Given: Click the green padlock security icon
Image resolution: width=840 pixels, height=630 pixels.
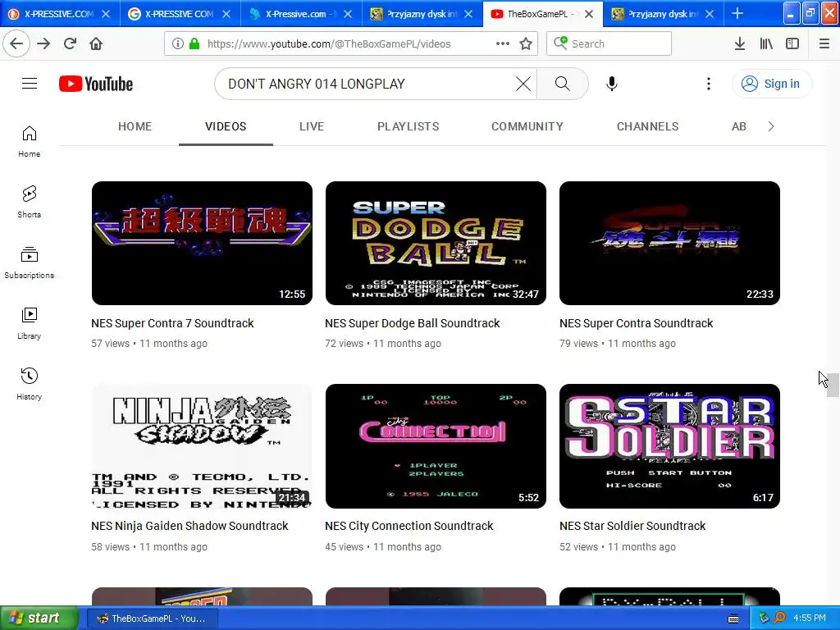Looking at the screenshot, I should (x=194, y=44).
